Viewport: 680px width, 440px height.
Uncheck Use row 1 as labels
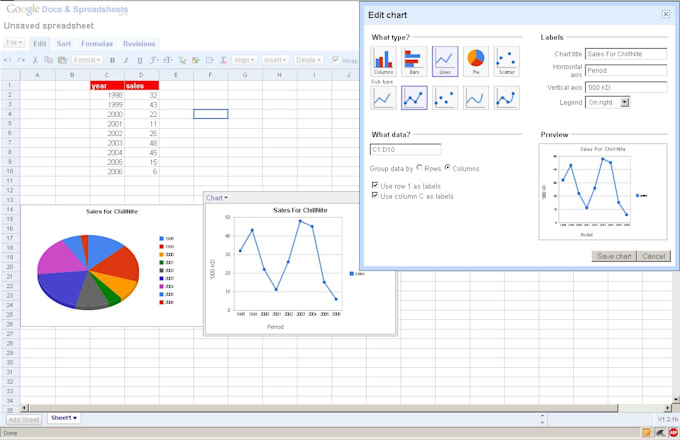(x=375, y=185)
